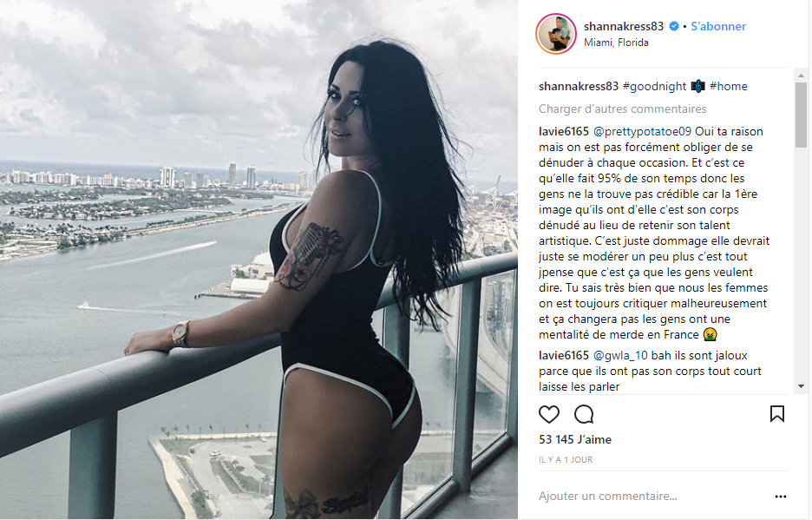
Task: Open the #home hashtag
Action: click(729, 87)
